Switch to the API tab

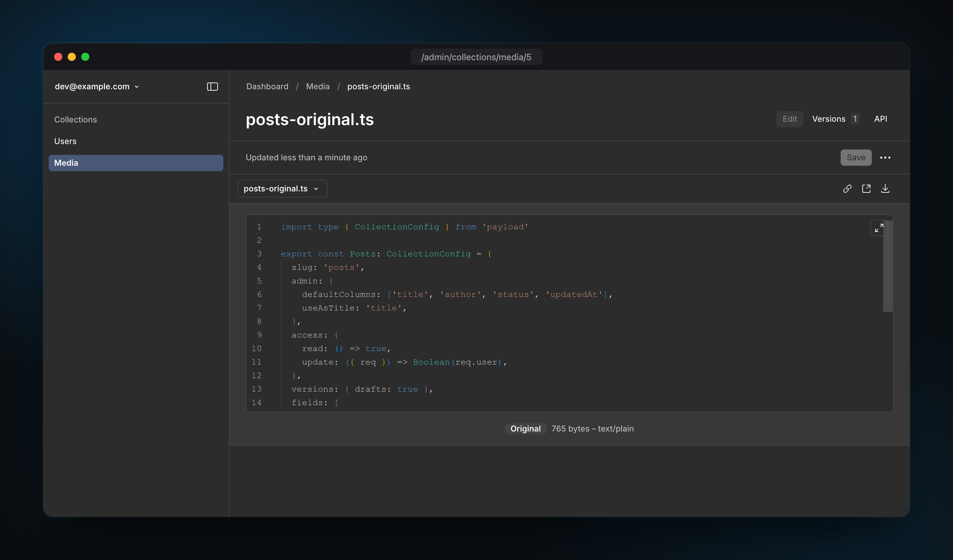point(880,119)
